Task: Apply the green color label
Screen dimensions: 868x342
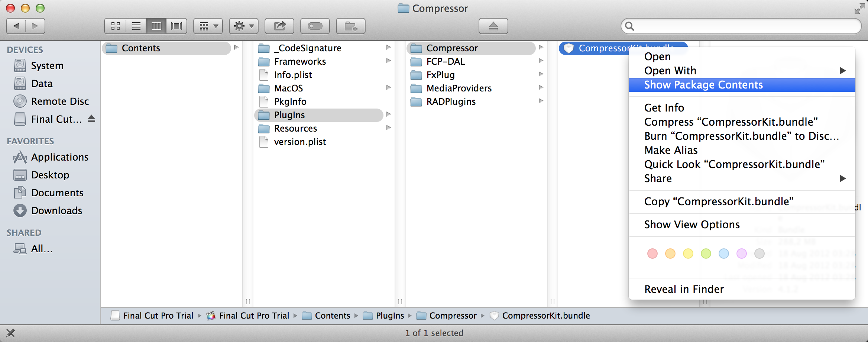Action: coord(706,254)
